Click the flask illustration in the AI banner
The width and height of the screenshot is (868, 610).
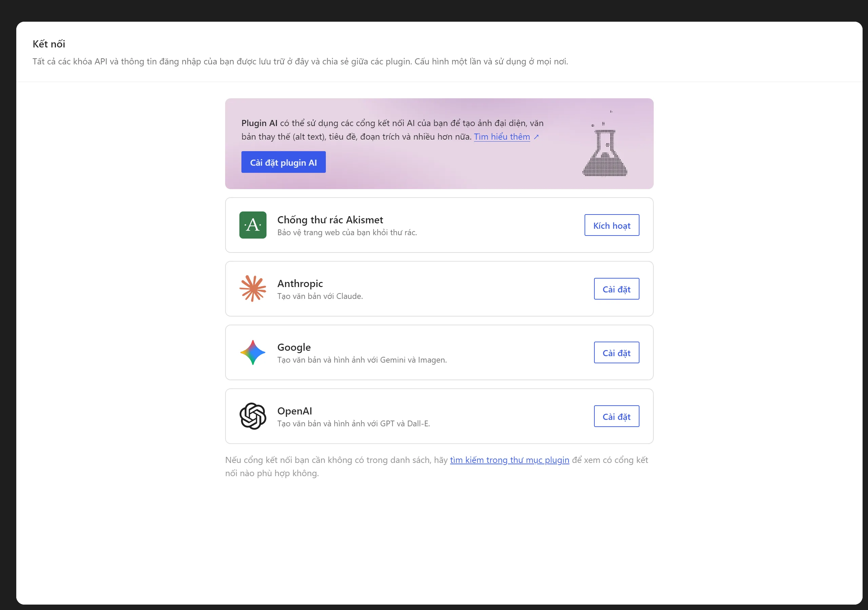[x=605, y=144]
